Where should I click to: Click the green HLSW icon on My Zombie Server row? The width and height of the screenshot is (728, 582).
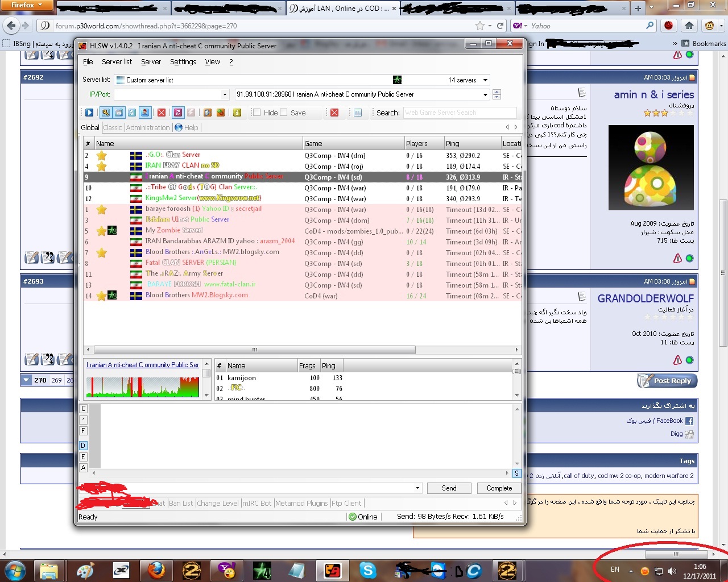(x=112, y=231)
